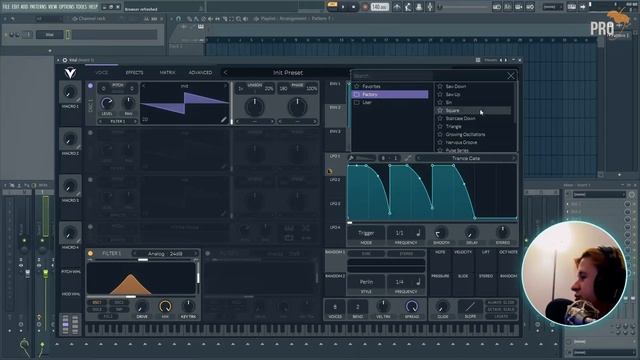The width and height of the screenshot is (640, 360).
Task: Click the Random 2 frequency note icon
Action: [x=418, y=282]
